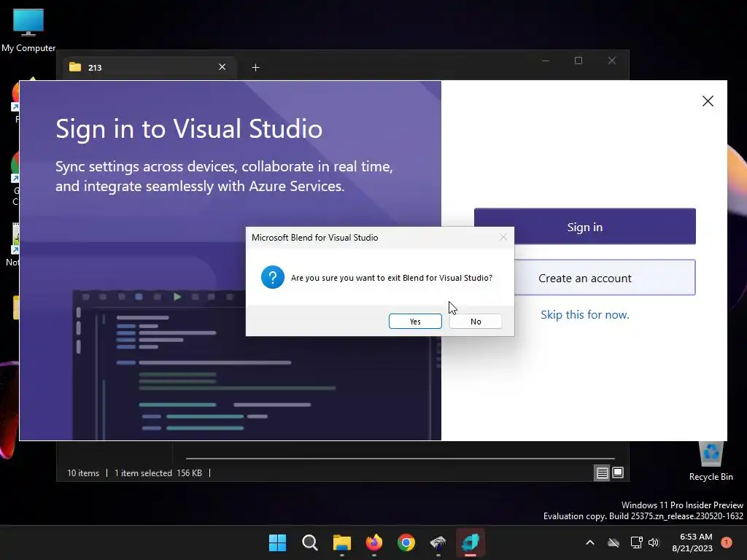Click the cloud sync tray icon
Image resolution: width=747 pixels, height=560 pixels.
pos(614,542)
